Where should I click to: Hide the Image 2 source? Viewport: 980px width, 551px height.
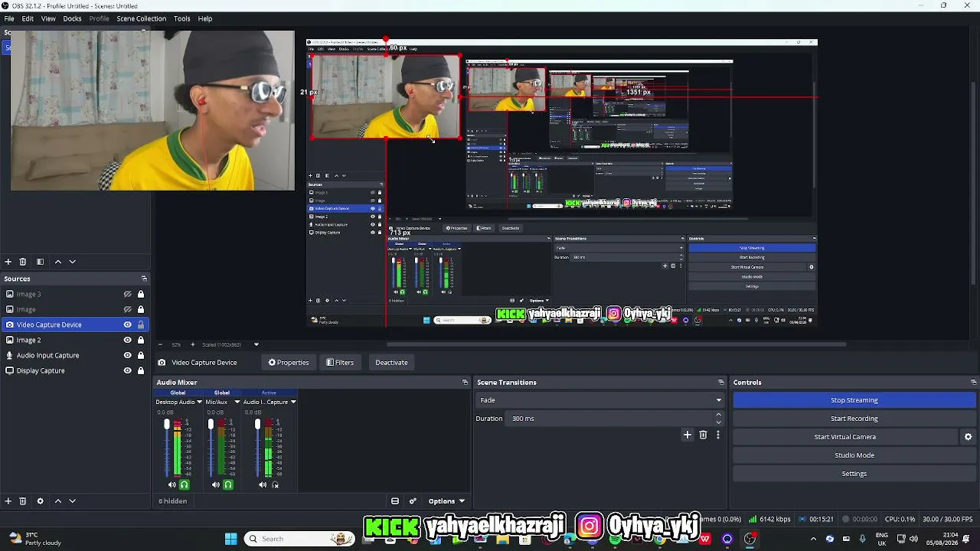128,340
